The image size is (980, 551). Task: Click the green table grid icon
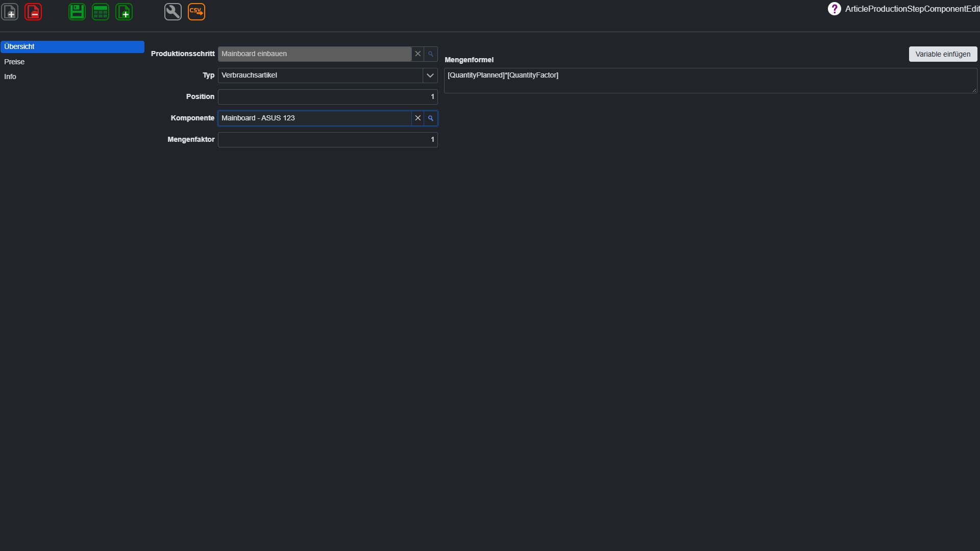pos(101,12)
